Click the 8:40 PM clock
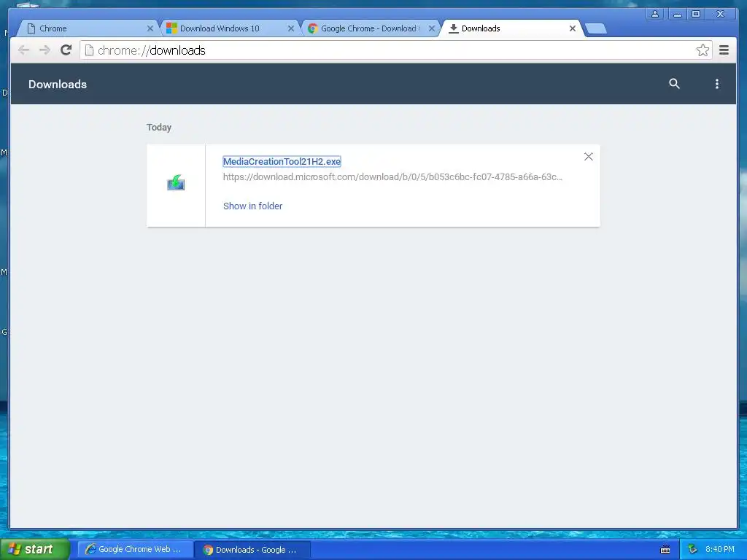Viewport: 747px width, 560px height. point(720,549)
